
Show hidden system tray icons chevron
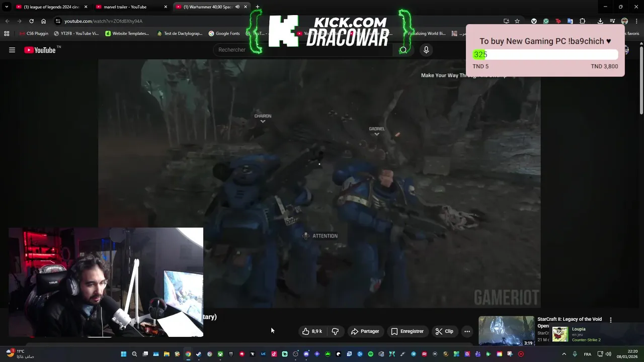(x=564, y=354)
